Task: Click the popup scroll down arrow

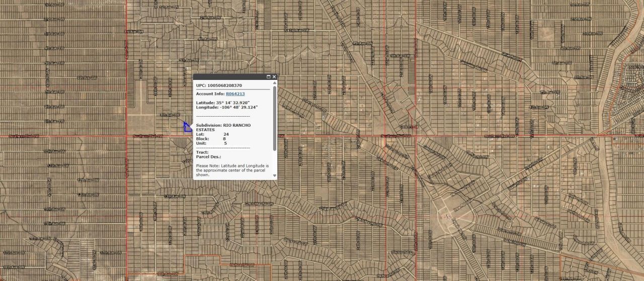Action: (x=275, y=176)
